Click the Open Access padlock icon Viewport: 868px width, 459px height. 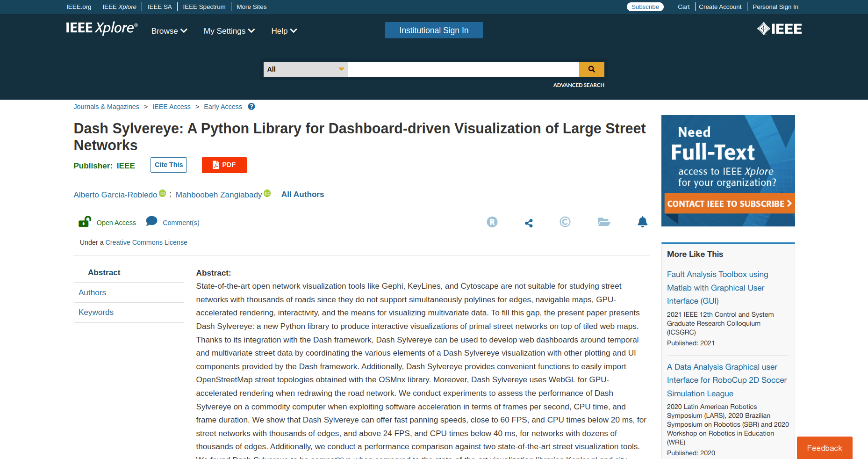[x=85, y=221]
